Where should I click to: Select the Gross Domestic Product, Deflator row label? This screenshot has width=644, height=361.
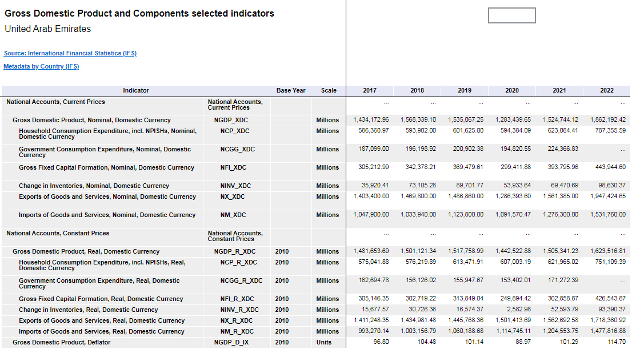pyautogui.click(x=62, y=342)
